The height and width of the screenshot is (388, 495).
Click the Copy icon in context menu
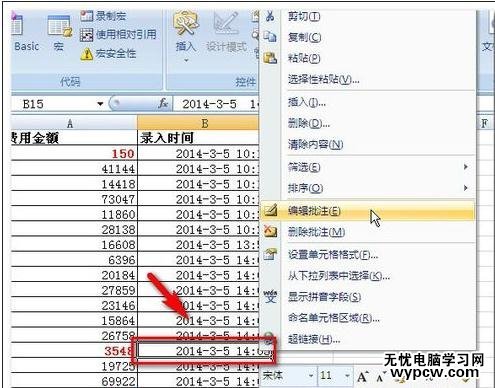point(270,36)
